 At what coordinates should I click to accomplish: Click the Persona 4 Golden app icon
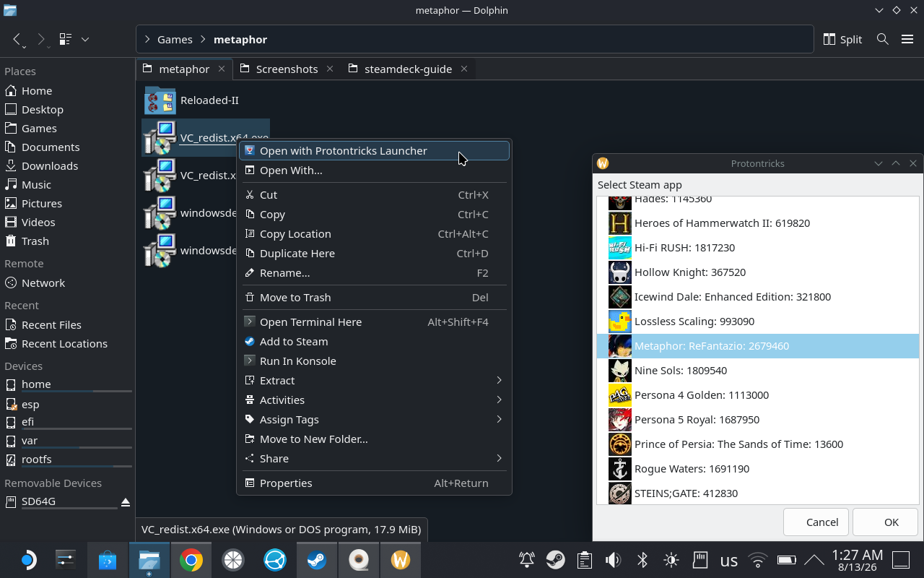pyautogui.click(x=620, y=395)
